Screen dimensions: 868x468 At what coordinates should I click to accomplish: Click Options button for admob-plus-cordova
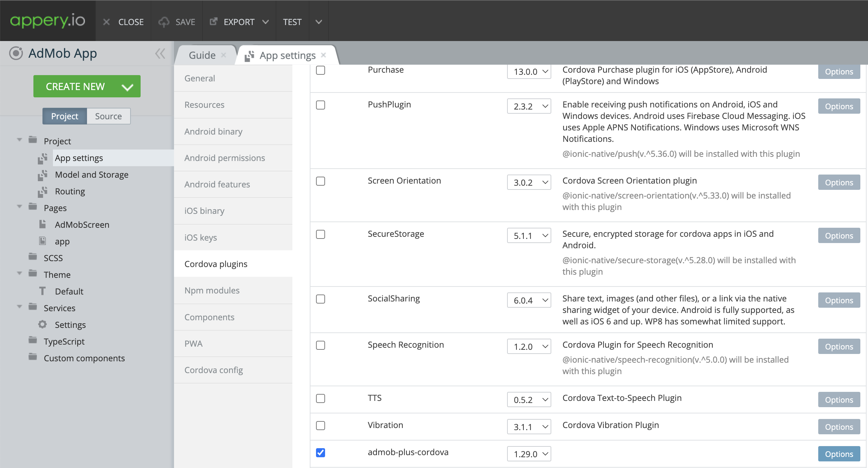coord(839,454)
